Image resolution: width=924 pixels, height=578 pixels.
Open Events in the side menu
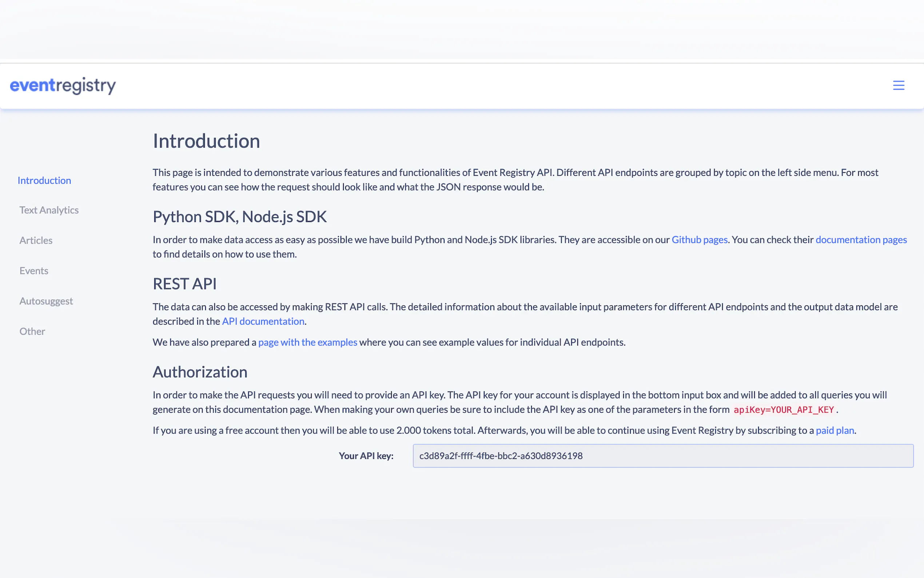33,271
